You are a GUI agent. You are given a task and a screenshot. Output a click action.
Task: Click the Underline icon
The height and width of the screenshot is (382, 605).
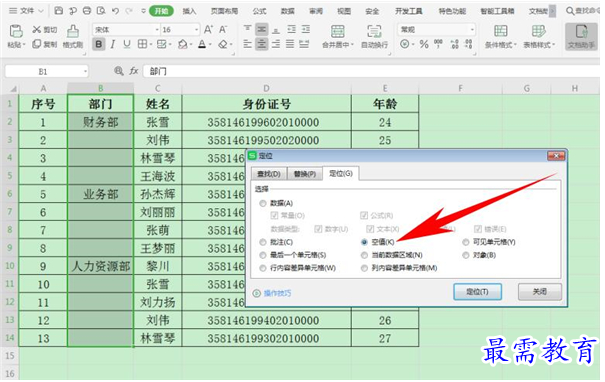pyautogui.click(x=127, y=44)
